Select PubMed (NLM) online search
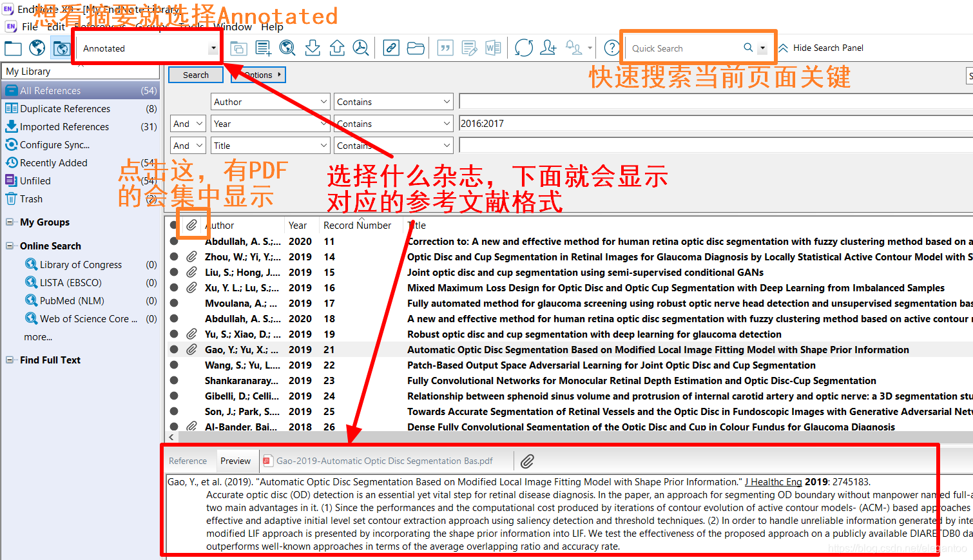 [72, 301]
